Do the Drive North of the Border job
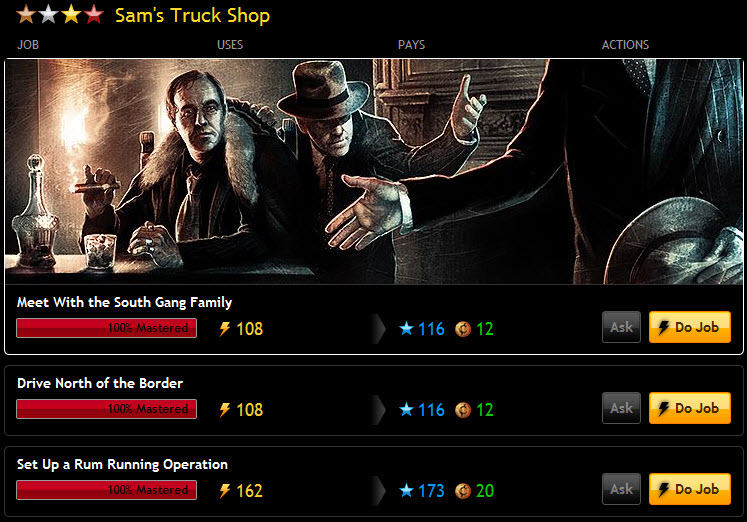 point(690,408)
